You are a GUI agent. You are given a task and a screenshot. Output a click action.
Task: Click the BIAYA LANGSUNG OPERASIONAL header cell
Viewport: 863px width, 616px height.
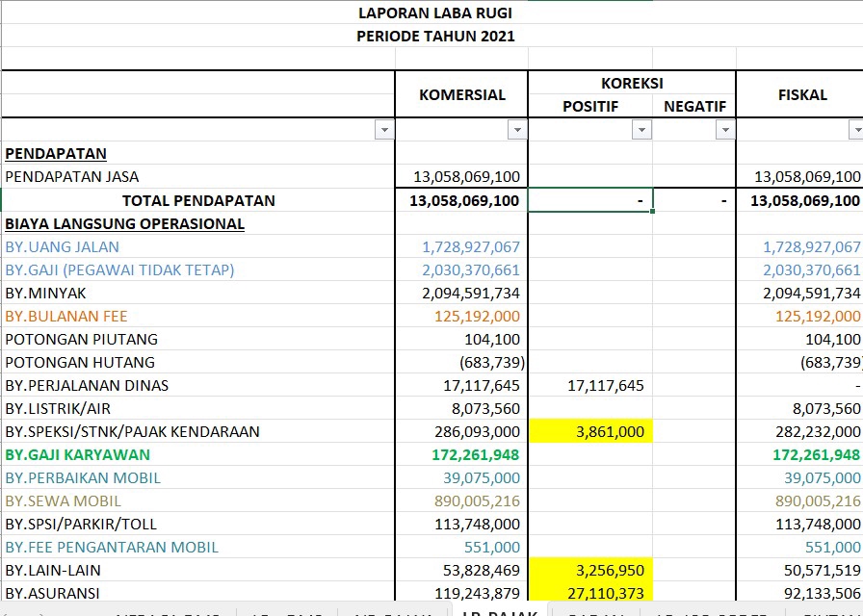pos(125,223)
